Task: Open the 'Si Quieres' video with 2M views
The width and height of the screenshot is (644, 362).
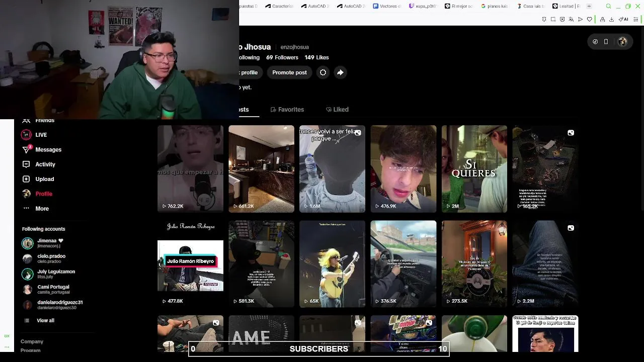Action: pyautogui.click(x=474, y=169)
